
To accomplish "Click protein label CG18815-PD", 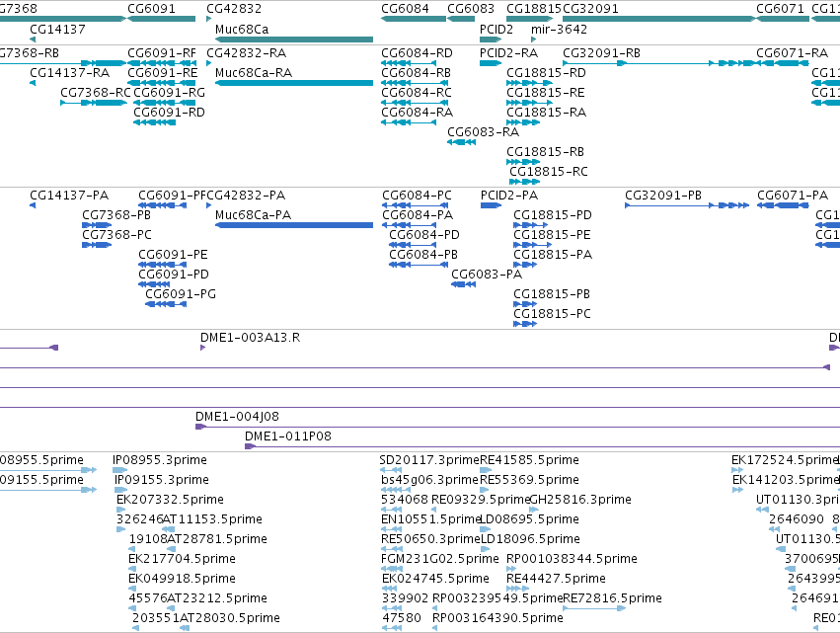I will pyautogui.click(x=553, y=215).
